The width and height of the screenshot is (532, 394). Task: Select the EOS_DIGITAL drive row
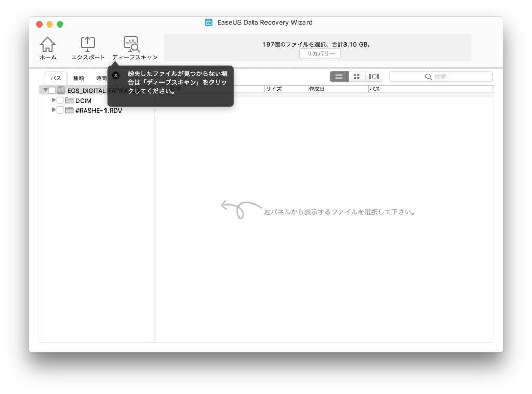point(97,90)
